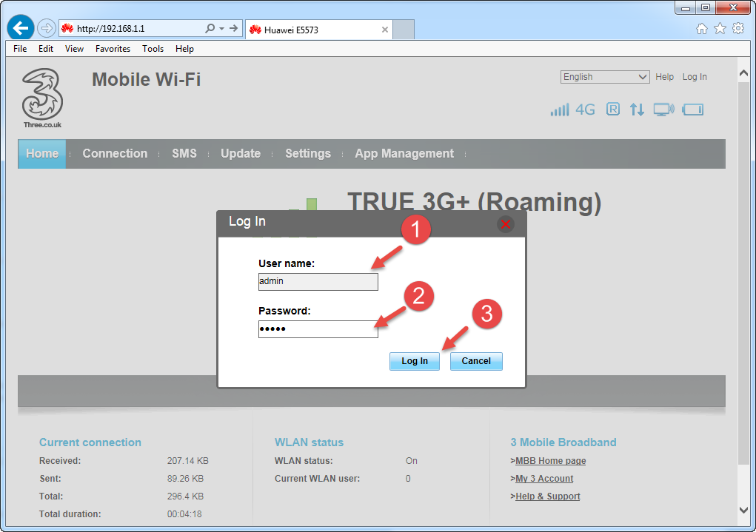The height and width of the screenshot is (532, 756).
Task: Open the Favorites menu
Action: click(x=113, y=49)
